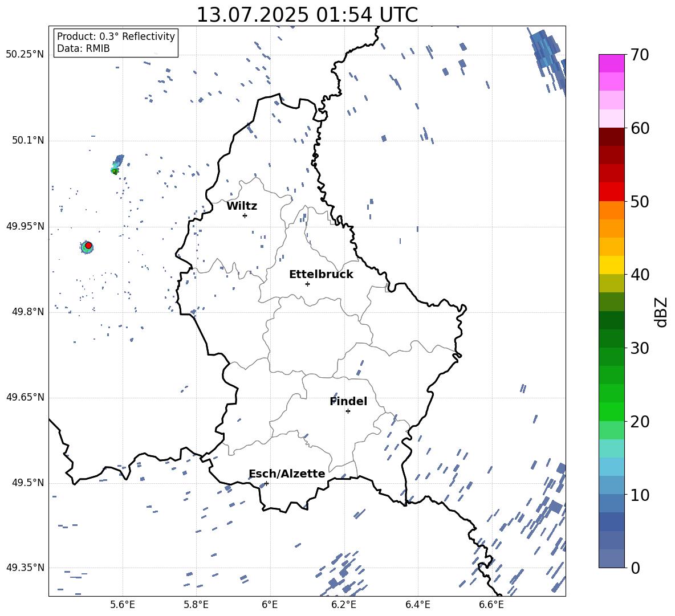Click the 49.95°N latitude label
Image resolution: width=675 pixels, height=616 pixels.
[25, 226]
